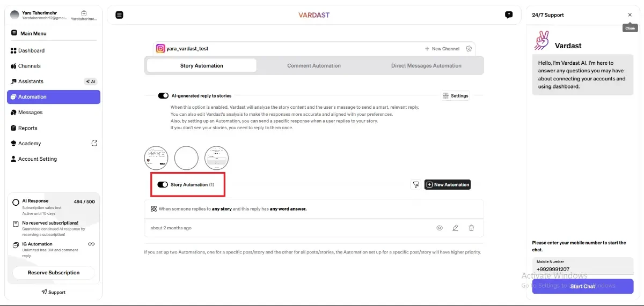Select the first story thumbnail
644x306 pixels.
[156, 158]
